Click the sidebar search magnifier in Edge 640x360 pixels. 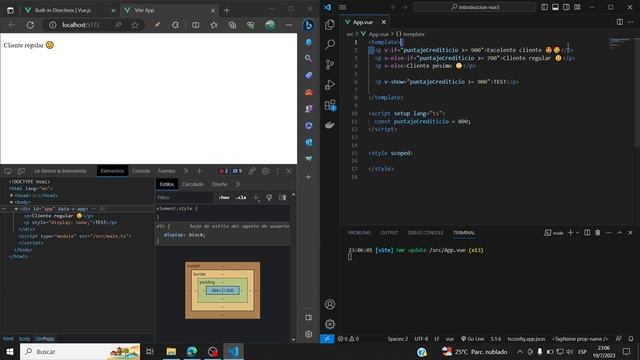point(309,58)
